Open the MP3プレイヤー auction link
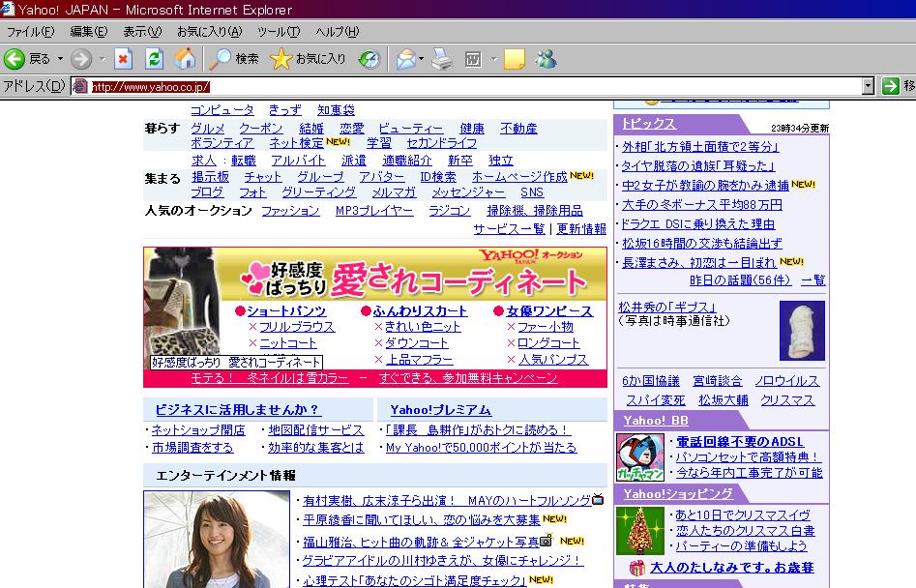Screen dimensions: 916x588 pyautogui.click(x=374, y=211)
